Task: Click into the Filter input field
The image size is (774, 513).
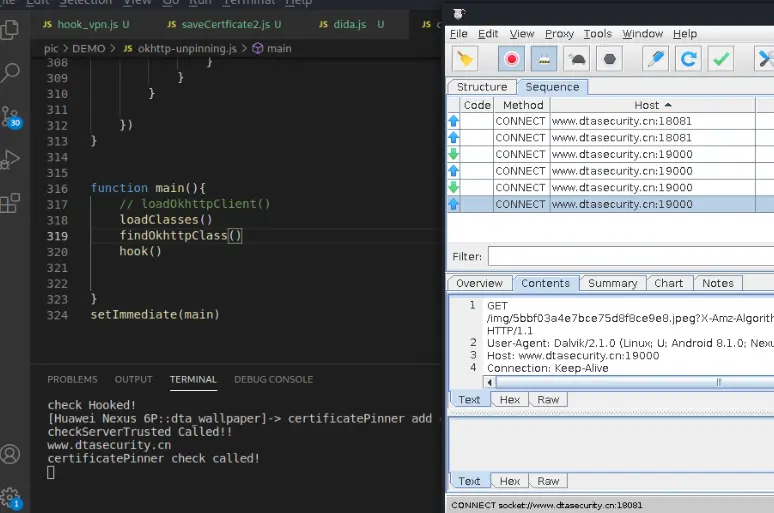Action: click(631, 256)
